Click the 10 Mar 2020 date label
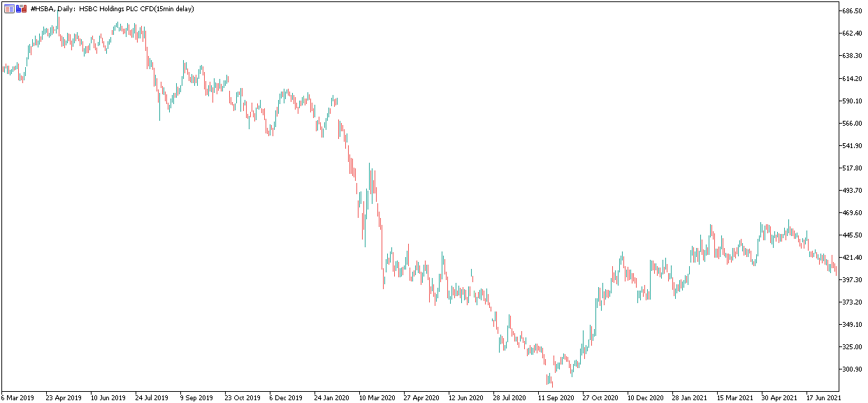The height and width of the screenshot is (403, 868). 376,397
